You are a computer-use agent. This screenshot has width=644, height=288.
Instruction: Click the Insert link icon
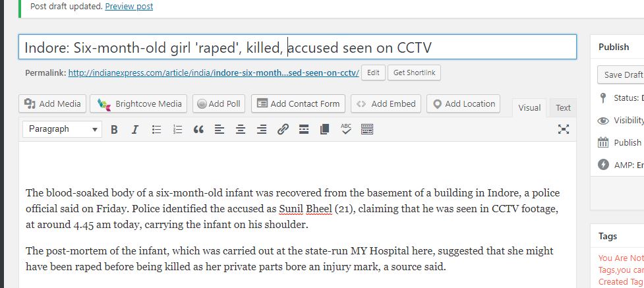tap(283, 130)
